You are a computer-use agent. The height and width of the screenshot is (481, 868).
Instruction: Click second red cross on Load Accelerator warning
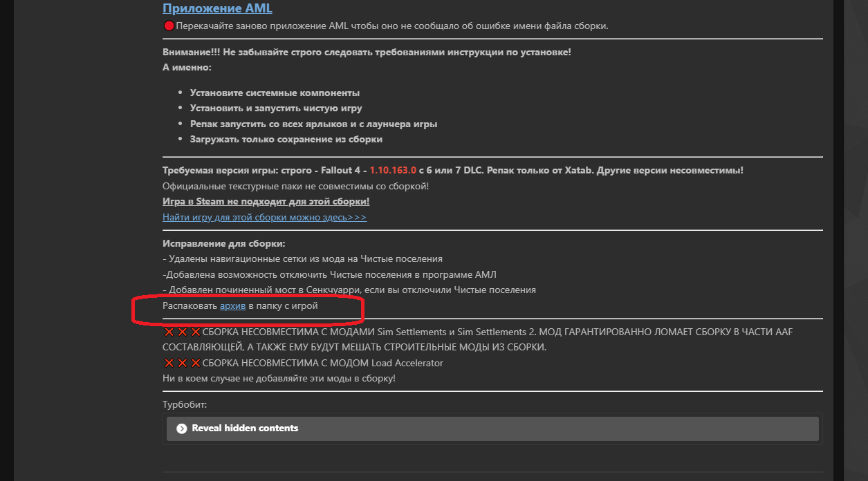[182, 364]
